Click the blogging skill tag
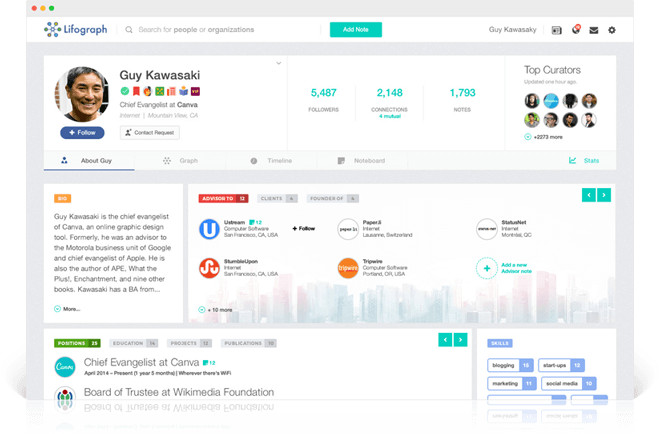The width and height of the screenshot is (660, 434). (x=510, y=365)
